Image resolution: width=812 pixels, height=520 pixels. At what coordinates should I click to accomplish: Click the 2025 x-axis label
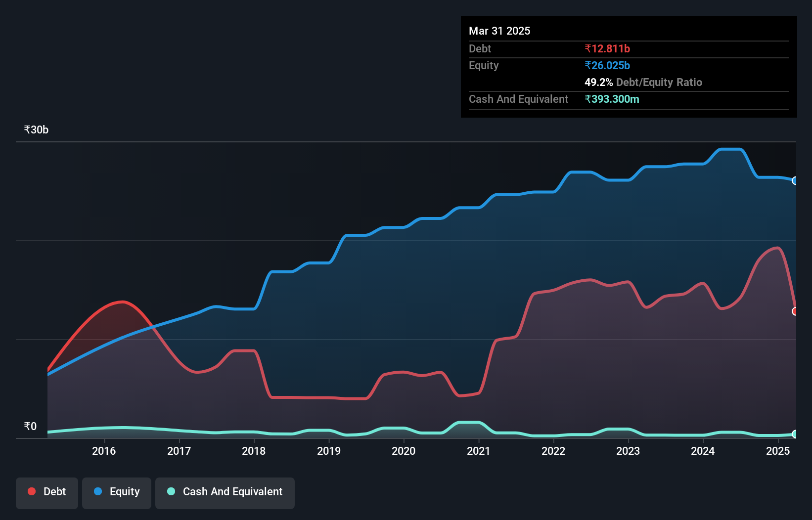(778, 451)
